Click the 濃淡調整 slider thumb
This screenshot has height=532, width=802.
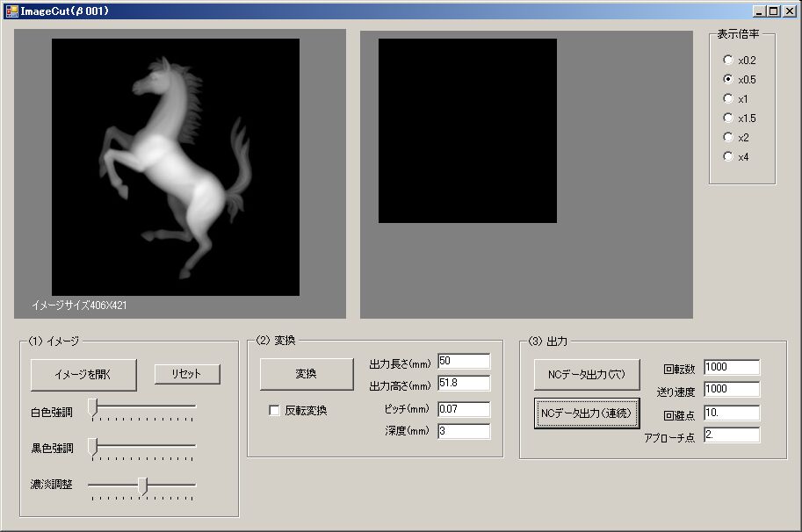pyautogui.click(x=142, y=486)
